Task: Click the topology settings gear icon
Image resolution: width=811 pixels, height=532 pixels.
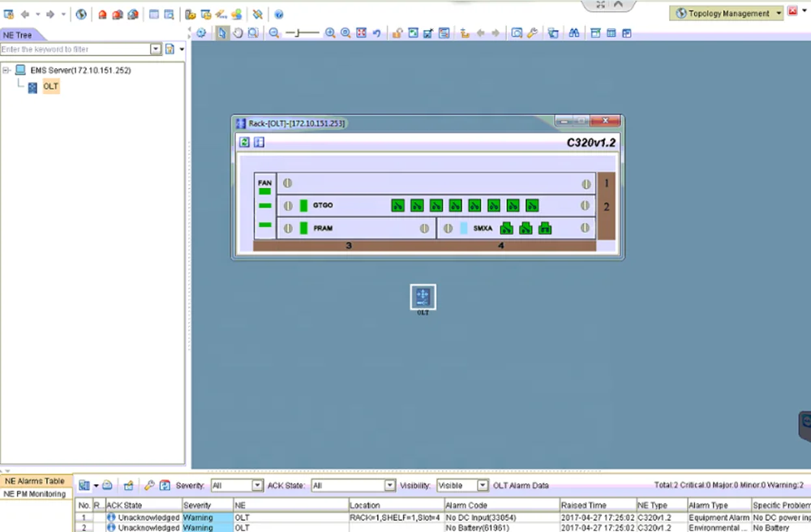Action: pos(201,33)
